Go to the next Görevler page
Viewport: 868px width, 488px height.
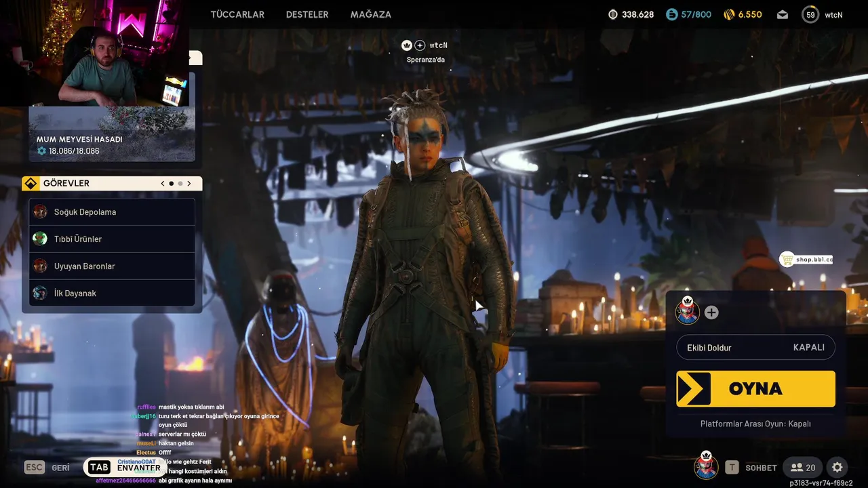click(189, 184)
